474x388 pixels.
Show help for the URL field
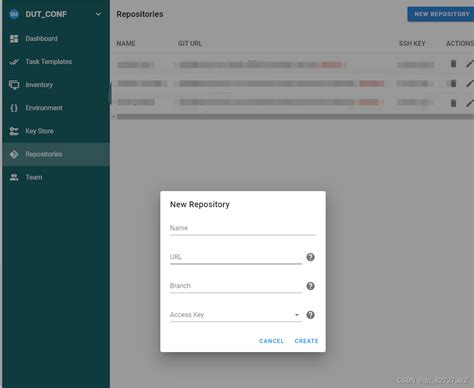tap(310, 257)
